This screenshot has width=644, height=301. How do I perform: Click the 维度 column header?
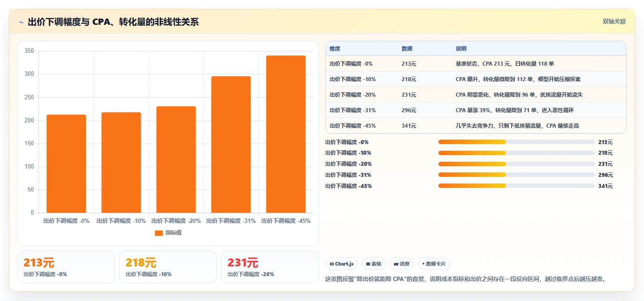[335, 49]
